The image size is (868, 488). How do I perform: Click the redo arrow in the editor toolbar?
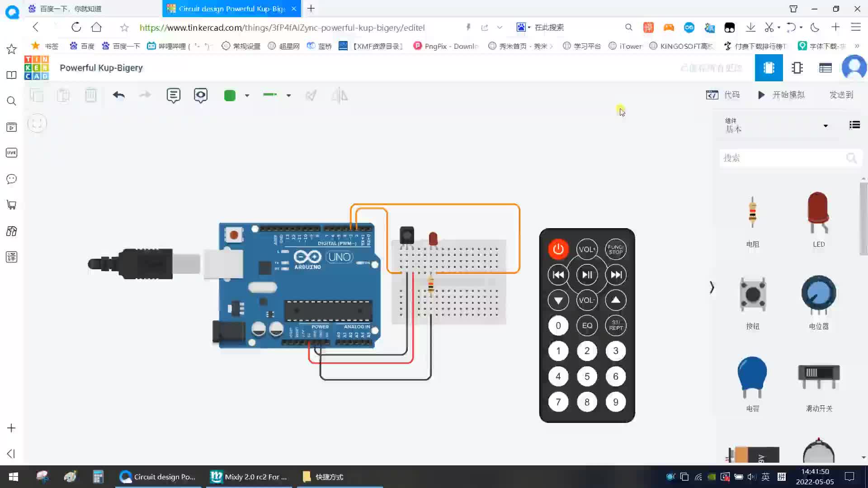(x=145, y=95)
